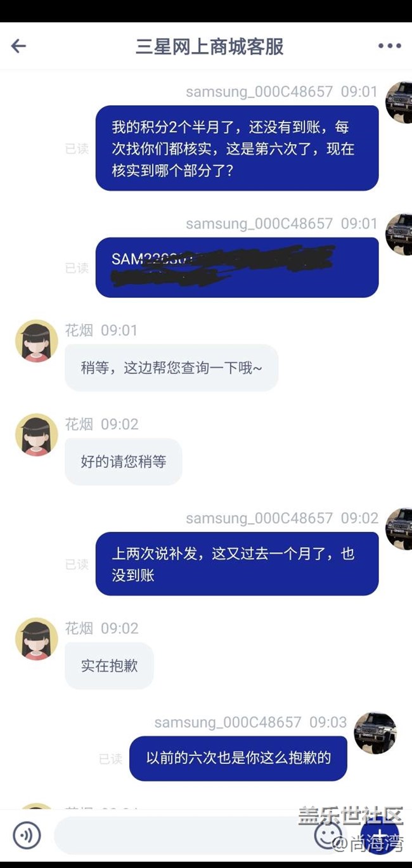Tap the 好的请您稍等 message bubble

(124, 462)
